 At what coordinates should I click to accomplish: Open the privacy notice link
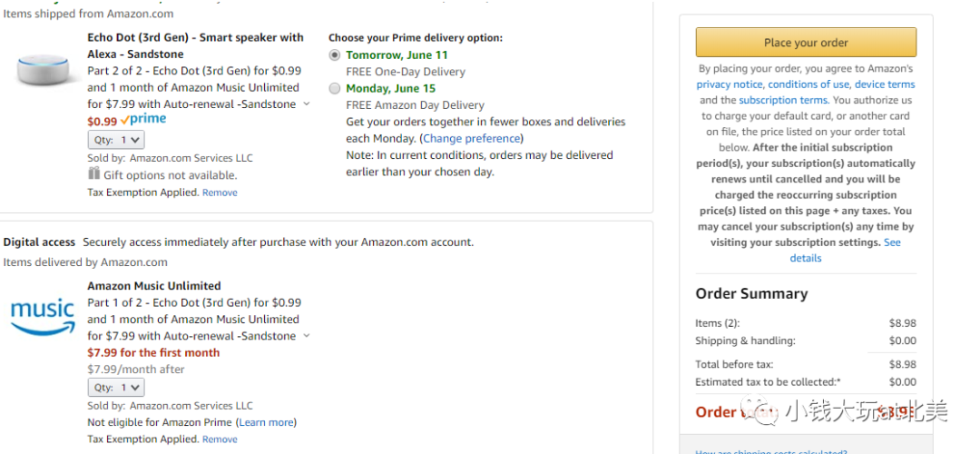730,84
